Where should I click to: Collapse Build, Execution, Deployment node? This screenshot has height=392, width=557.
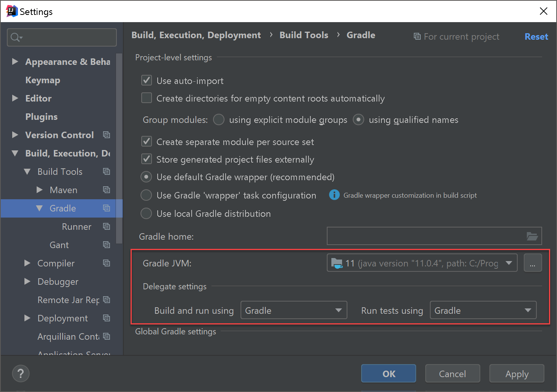coord(15,153)
